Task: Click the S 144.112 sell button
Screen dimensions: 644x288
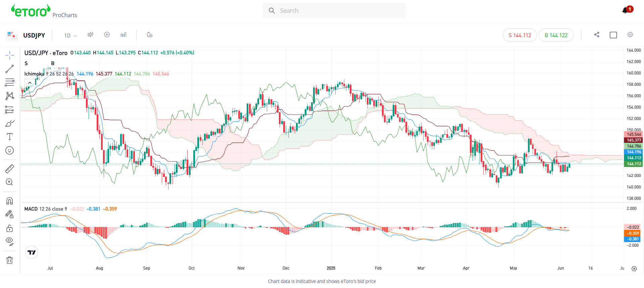Action: pos(520,35)
